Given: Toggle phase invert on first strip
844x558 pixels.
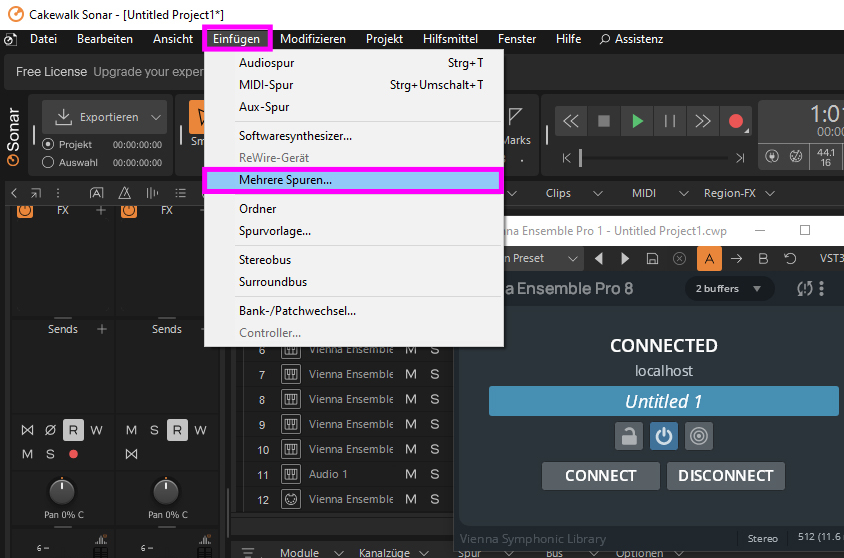Looking at the screenshot, I should click(50, 430).
